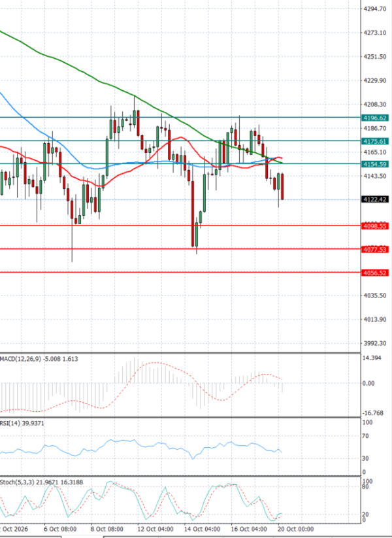392x538 pixels.
Task: Click the 4165.10 price axis value
Action: point(374,152)
